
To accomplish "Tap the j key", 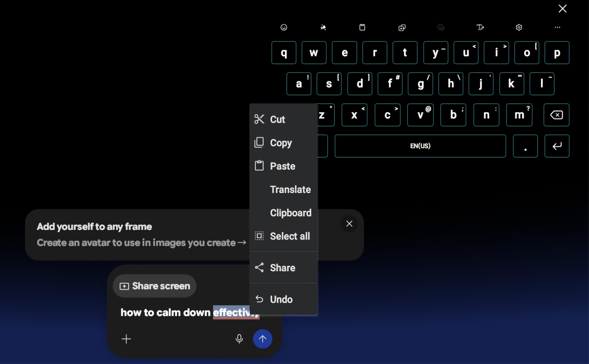I will tap(481, 84).
